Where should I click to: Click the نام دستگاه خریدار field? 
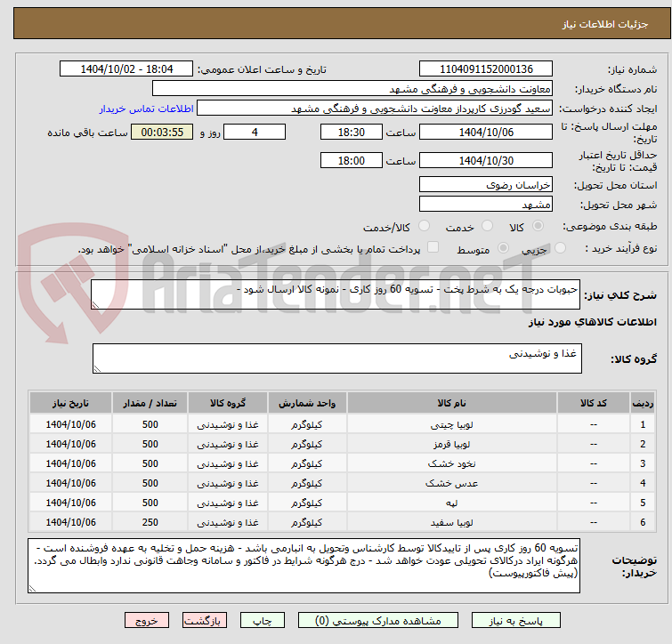point(352,89)
